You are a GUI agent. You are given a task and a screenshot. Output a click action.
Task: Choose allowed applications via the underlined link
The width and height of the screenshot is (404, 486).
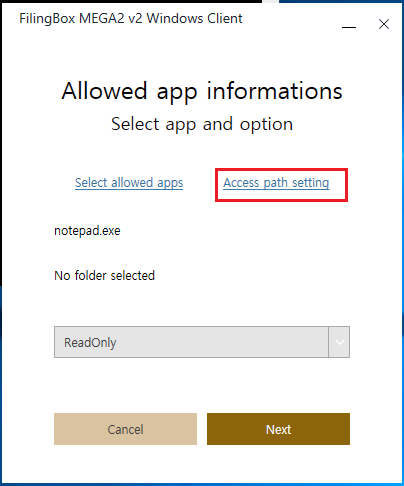[x=129, y=183]
